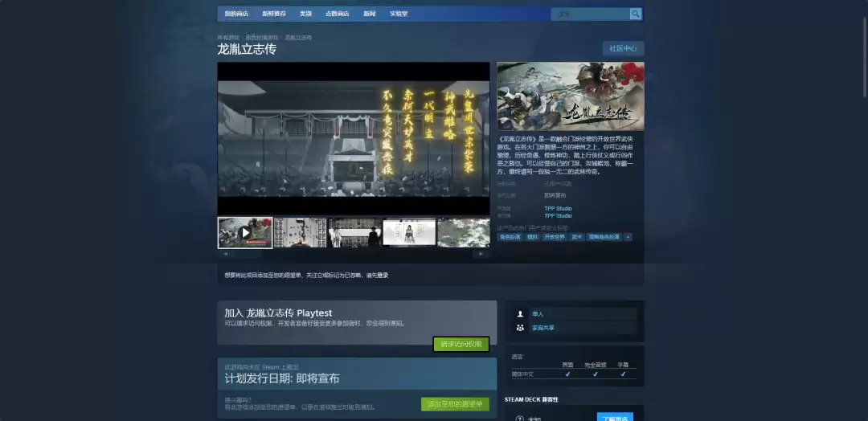Open 类别 menu in store nav

pyautogui.click(x=305, y=14)
